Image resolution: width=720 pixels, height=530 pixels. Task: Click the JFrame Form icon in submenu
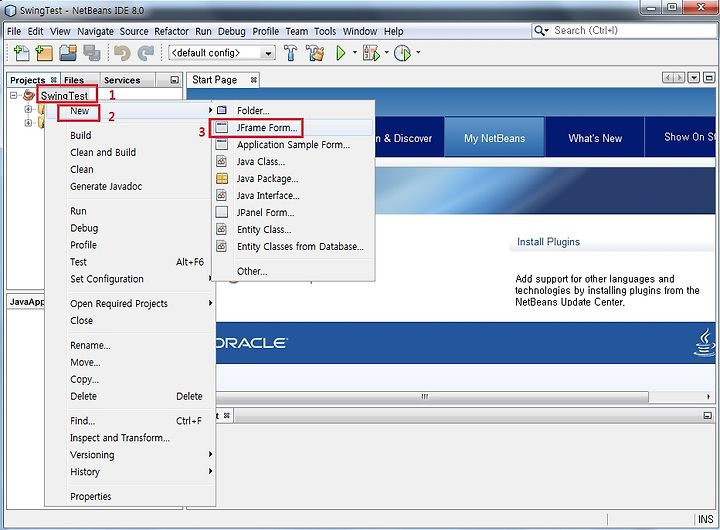[222, 127]
